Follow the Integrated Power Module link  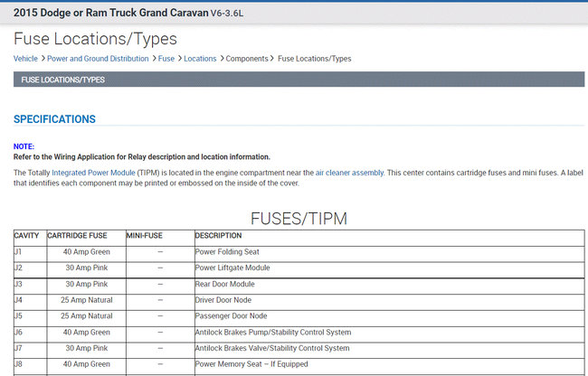93,173
